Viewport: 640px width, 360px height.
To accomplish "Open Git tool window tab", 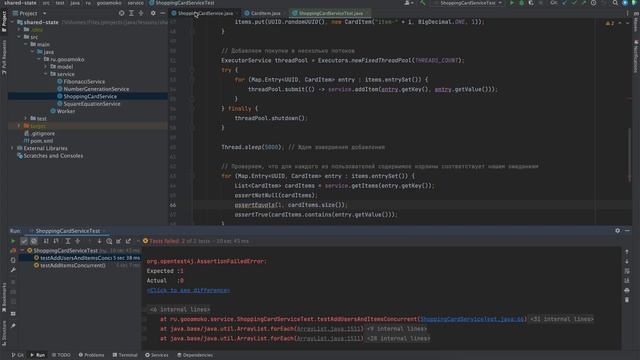I will click(x=18, y=355).
